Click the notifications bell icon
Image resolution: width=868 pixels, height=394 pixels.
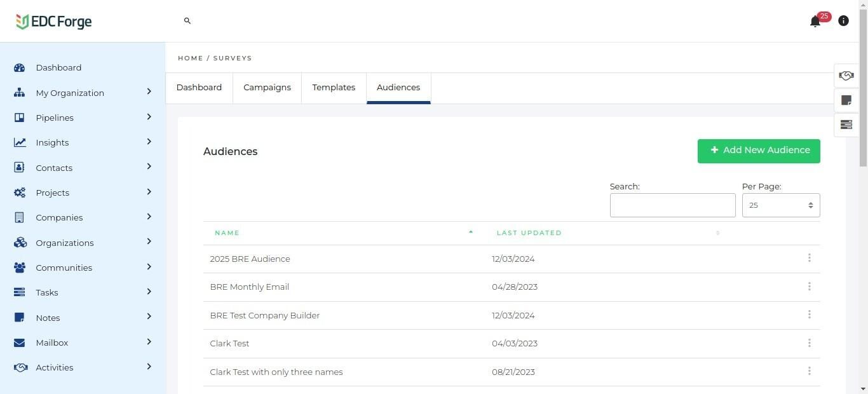click(815, 22)
